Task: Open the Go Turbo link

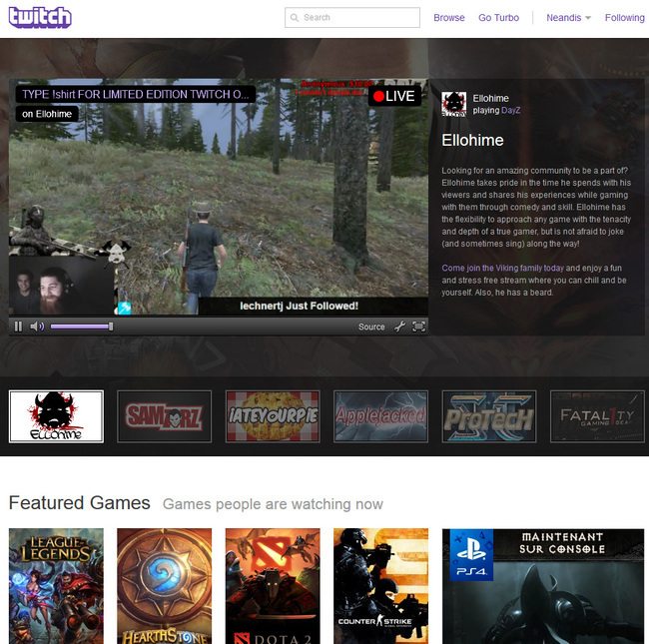Action: click(x=498, y=18)
